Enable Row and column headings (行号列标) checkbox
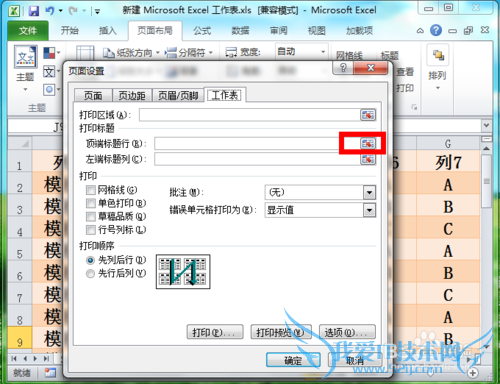The width and height of the screenshot is (500, 384). tap(90, 230)
